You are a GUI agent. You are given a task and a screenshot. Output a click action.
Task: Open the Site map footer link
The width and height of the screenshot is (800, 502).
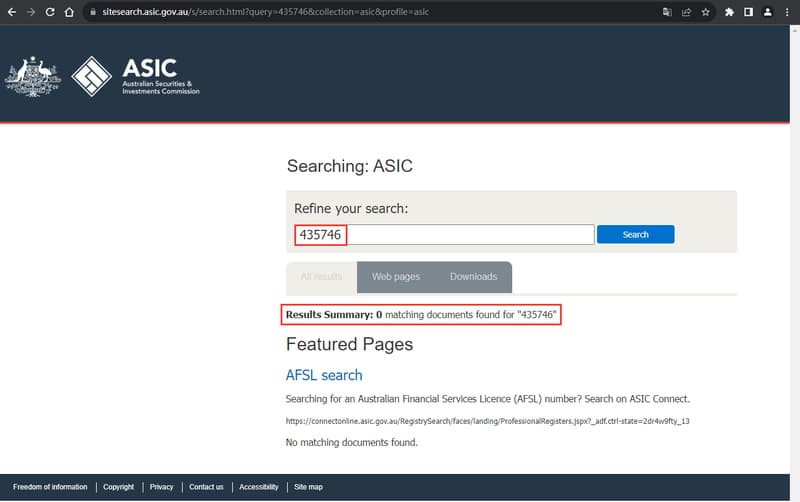click(308, 487)
